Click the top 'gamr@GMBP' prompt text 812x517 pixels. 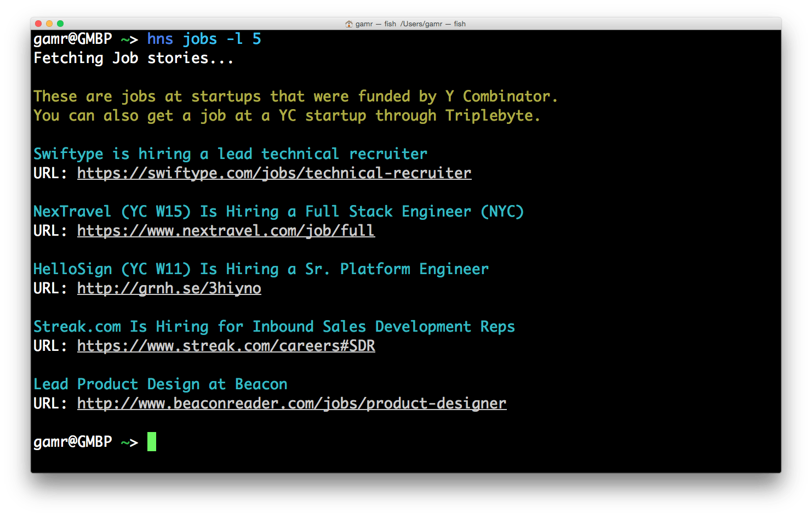pyautogui.click(x=73, y=39)
